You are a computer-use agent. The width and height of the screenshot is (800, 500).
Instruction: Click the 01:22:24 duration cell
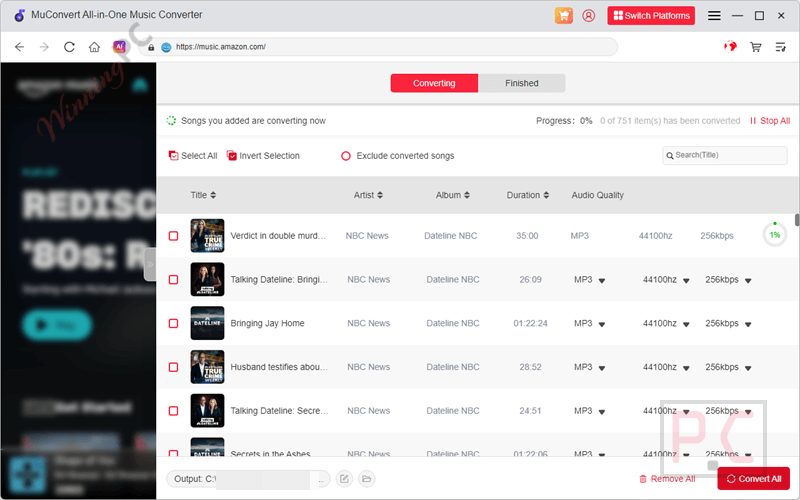coord(530,323)
